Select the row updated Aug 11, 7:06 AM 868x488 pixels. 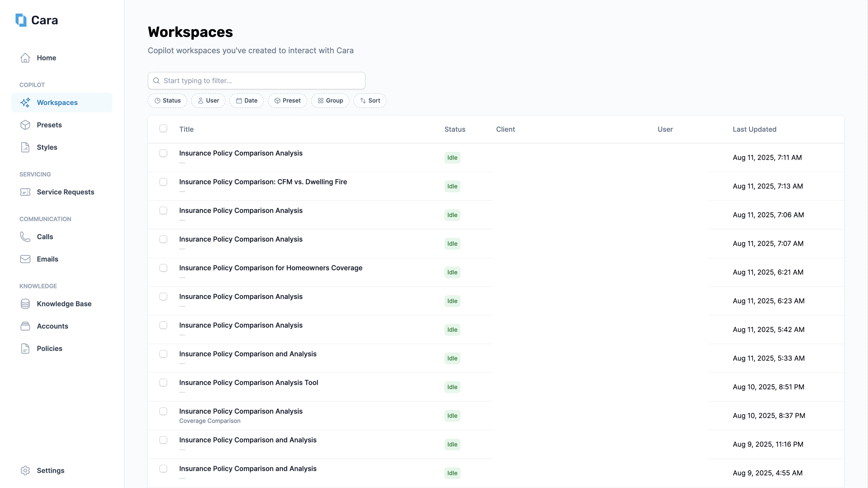pyautogui.click(x=163, y=210)
